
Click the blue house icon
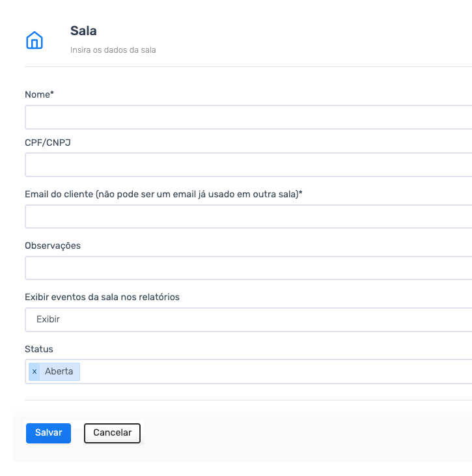coord(35,40)
